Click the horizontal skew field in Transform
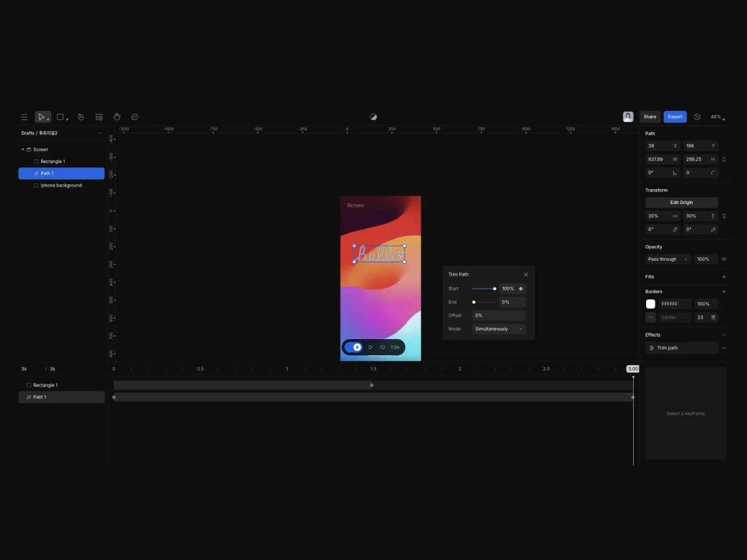This screenshot has width=747, height=560. pyautogui.click(x=662, y=230)
